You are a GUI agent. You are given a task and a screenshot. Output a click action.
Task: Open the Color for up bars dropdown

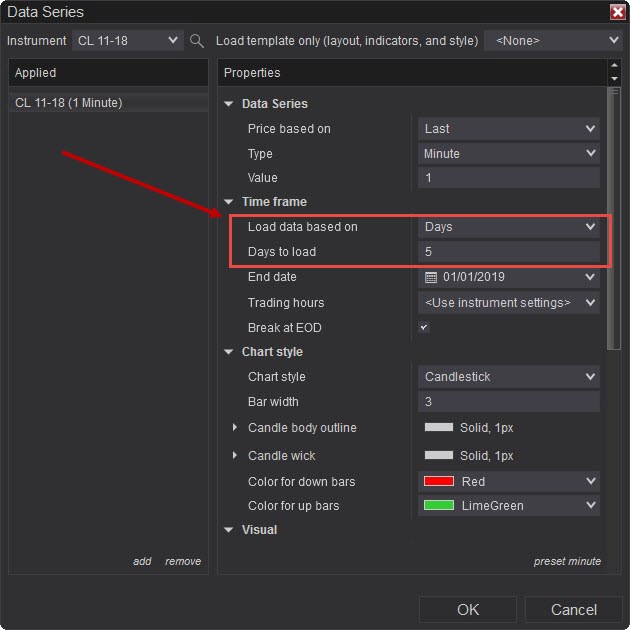tap(509, 505)
